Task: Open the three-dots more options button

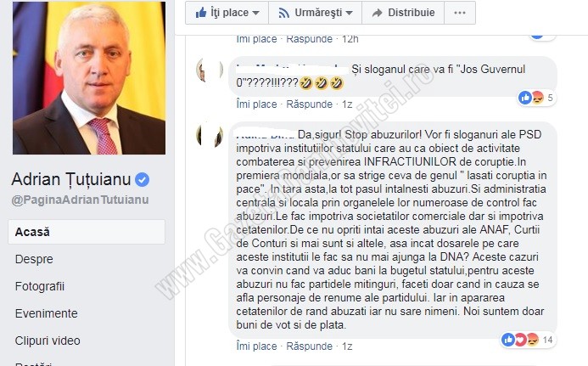Action: 460,13
